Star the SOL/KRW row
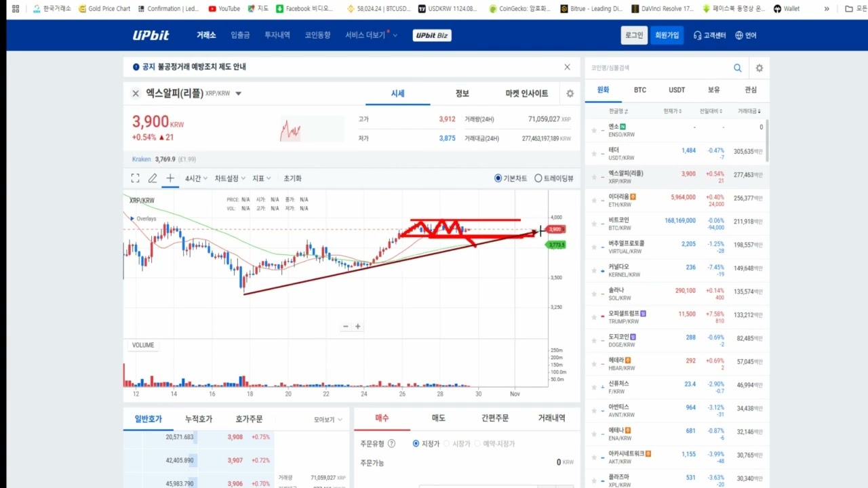Image resolution: width=868 pixels, height=488 pixels. tap(594, 293)
